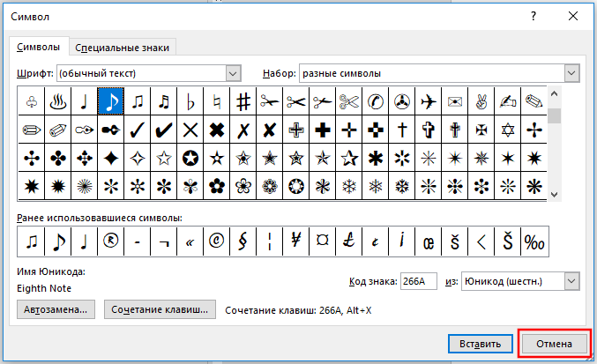Select the telephone location sign symbol
This screenshot has height=364, width=597.
(376, 101)
